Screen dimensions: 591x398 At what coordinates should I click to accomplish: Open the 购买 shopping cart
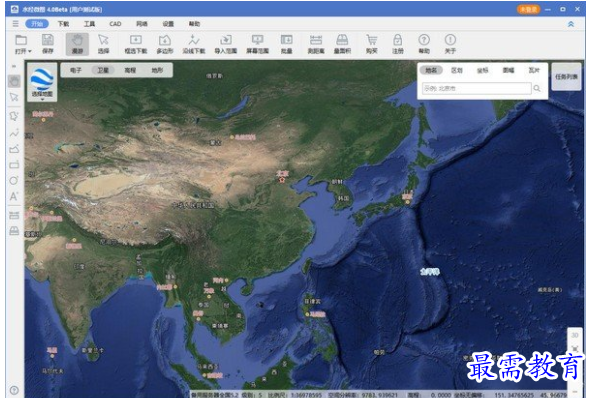[x=372, y=44]
